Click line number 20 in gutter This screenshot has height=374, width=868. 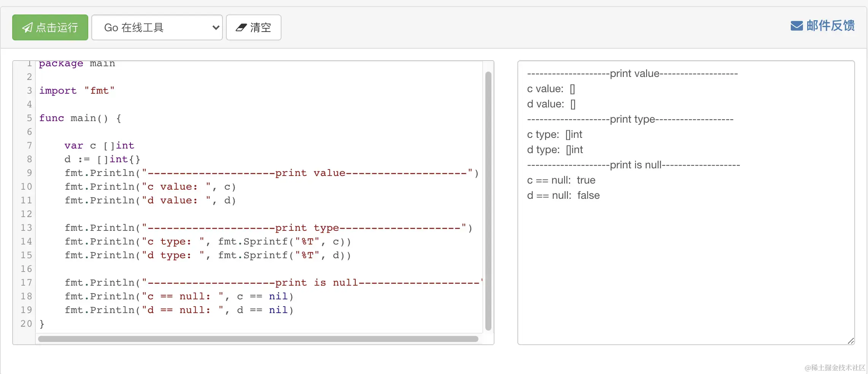tap(26, 324)
